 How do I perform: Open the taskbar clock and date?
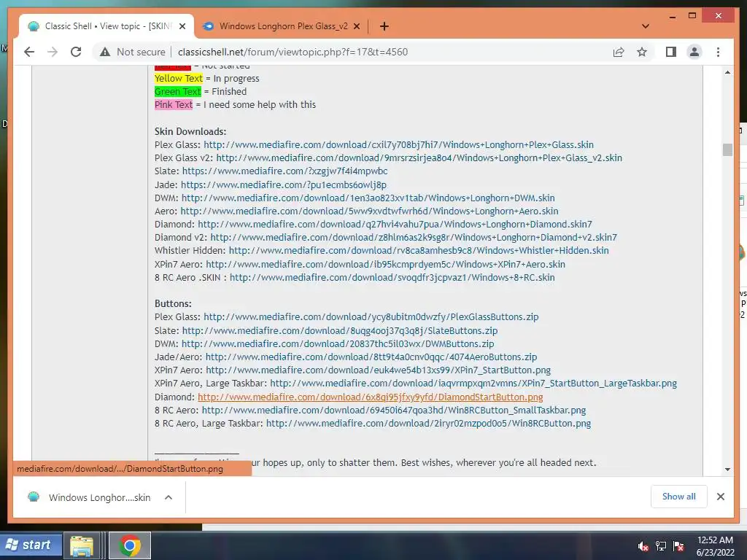(715, 546)
